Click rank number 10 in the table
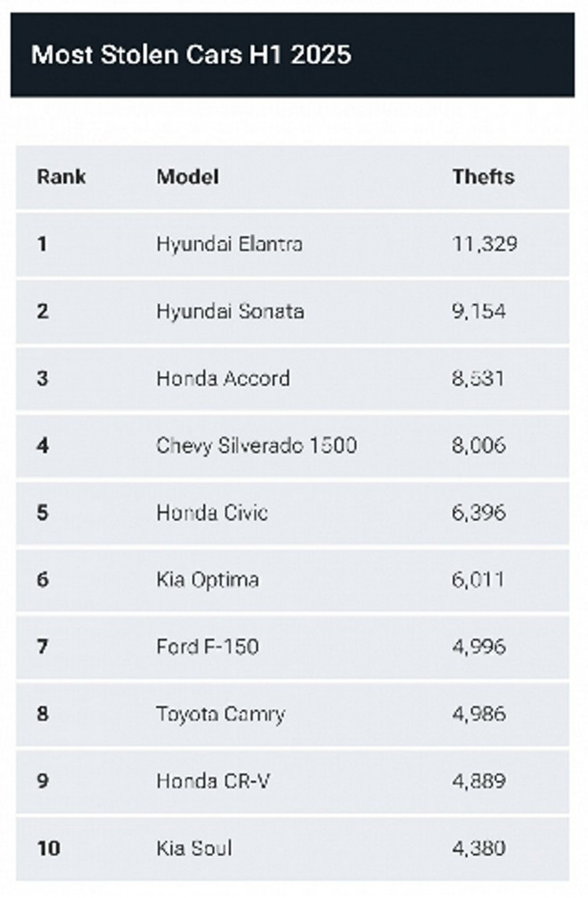This screenshot has width=588, height=898. point(48,848)
